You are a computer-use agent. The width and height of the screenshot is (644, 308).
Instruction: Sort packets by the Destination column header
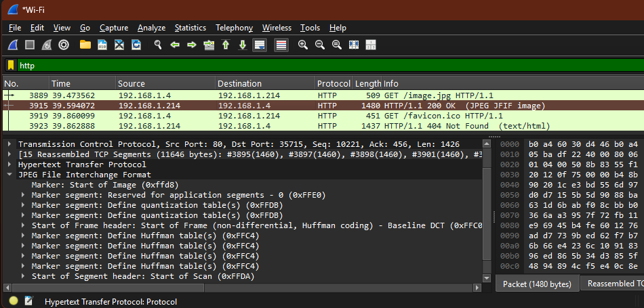click(239, 83)
